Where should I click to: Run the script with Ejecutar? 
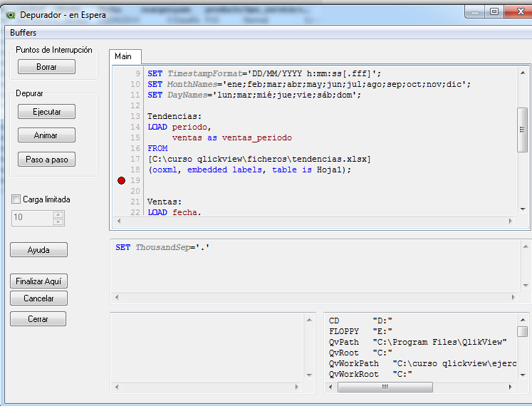46,112
